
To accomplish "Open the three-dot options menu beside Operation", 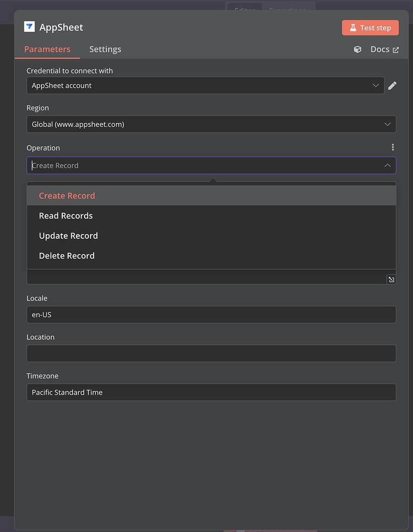I will tap(393, 147).
